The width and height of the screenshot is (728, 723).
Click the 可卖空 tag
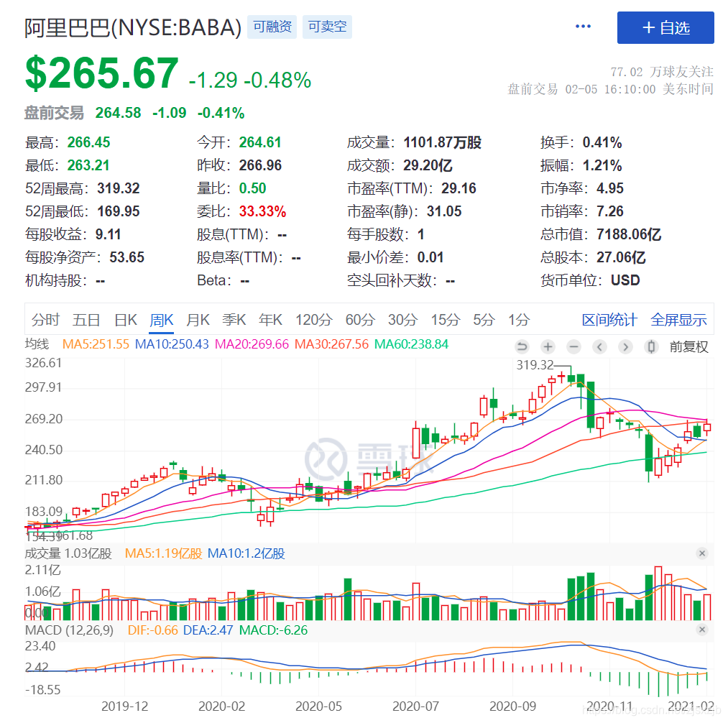pyautogui.click(x=327, y=27)
